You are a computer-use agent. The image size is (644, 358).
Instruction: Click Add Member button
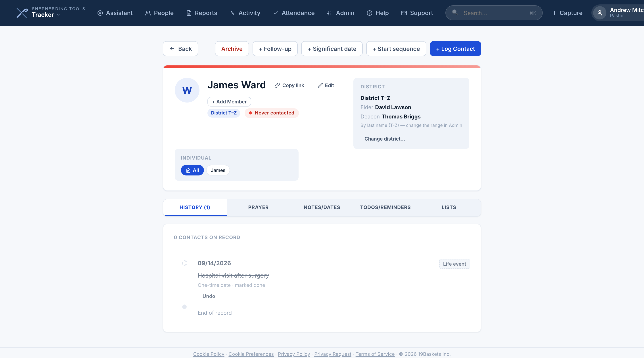pyautogui.click(x=229, y=102)
